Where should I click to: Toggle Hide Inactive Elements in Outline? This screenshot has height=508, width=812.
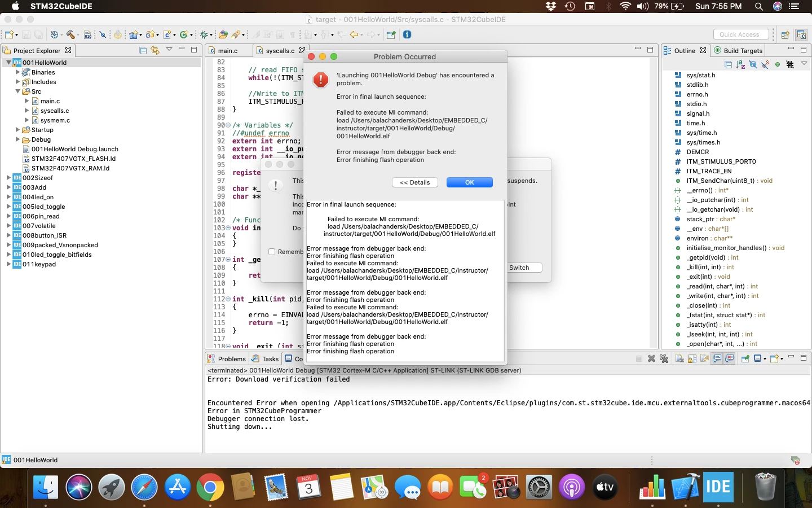pyautogui.click(x=790, y=64)
